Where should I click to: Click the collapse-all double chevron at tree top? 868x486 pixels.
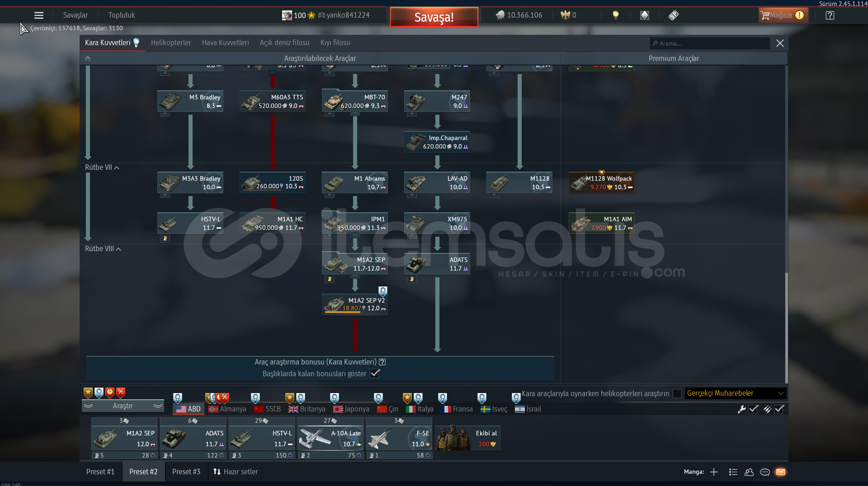(88, 59)
